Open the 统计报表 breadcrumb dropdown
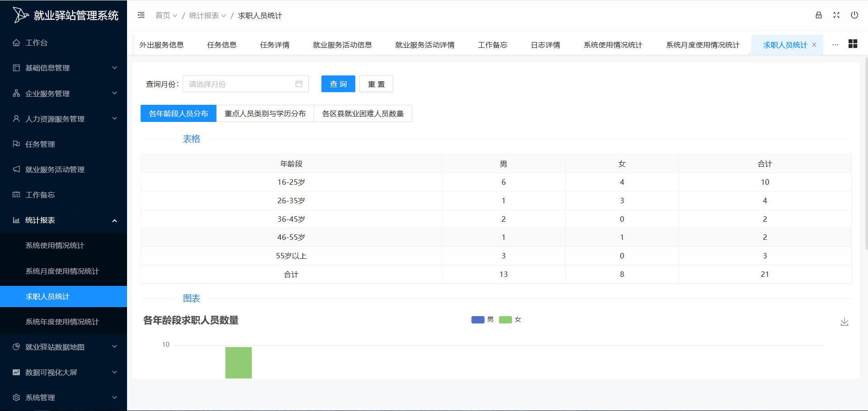Image resolution: width=868 pixels, height=411 pixels. click(208, 15)
